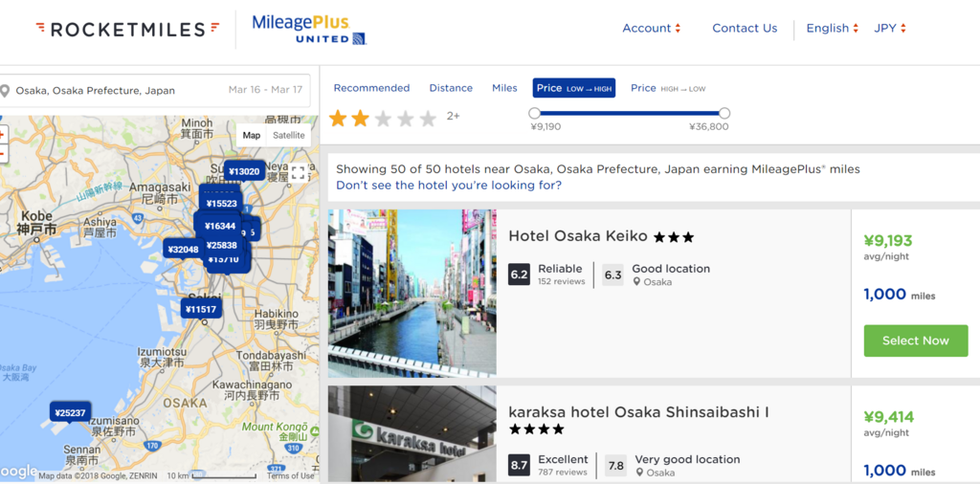Click 'Don't see the hotel you're looking for?'
Screen dimensions: 980x484
pos(449,186)
